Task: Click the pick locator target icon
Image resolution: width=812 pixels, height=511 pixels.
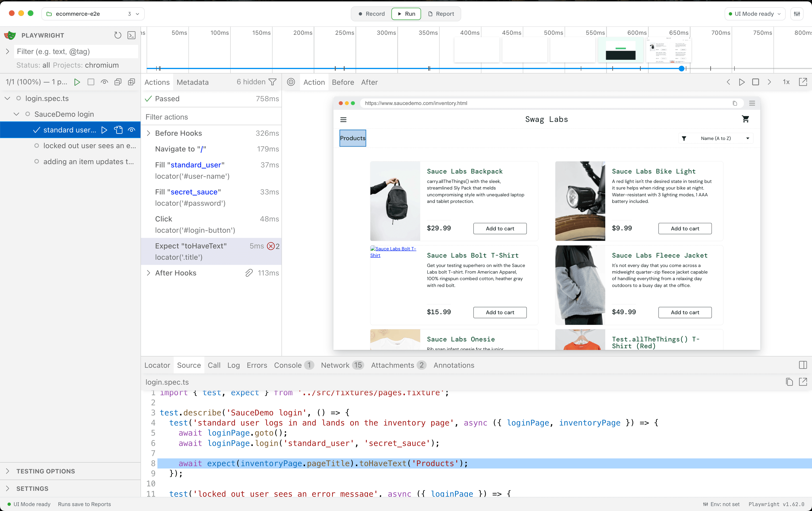Action: click(291, 82)
